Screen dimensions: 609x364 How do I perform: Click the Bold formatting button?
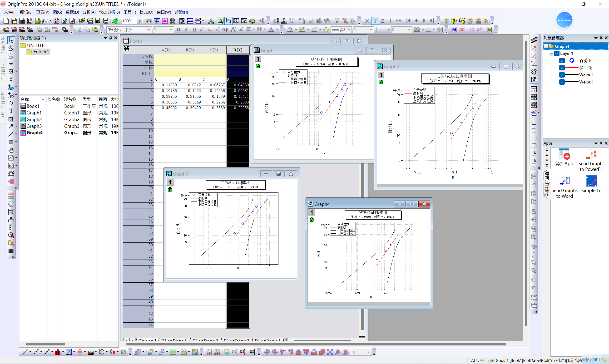click(178, 30)
